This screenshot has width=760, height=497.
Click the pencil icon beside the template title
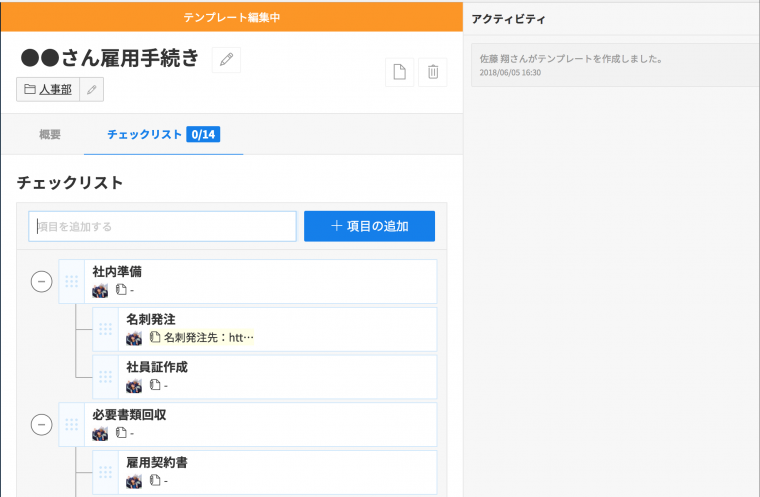pyautogui.click(x=226, y=60)
